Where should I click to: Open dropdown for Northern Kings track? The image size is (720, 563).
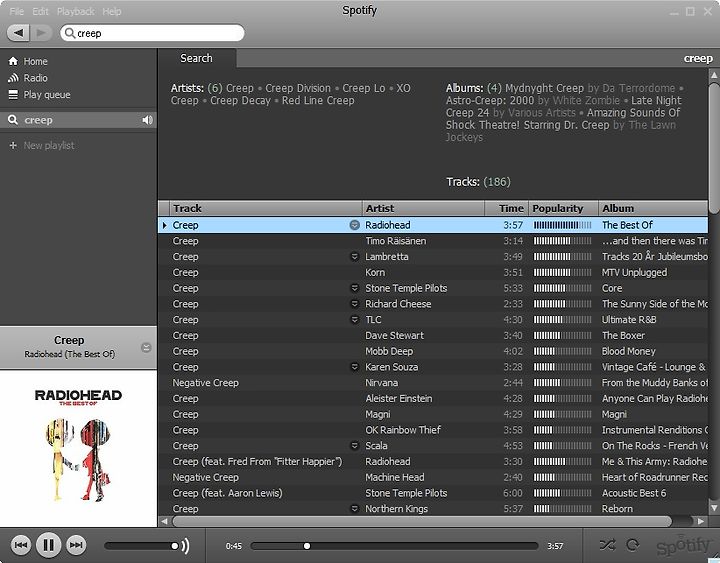pos(354,509)
